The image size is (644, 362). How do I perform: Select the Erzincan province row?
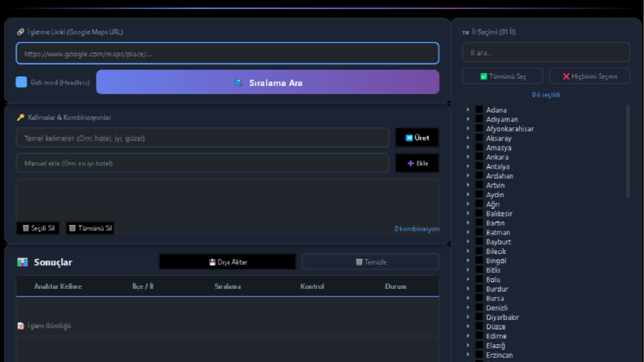[x=499, y=355]
